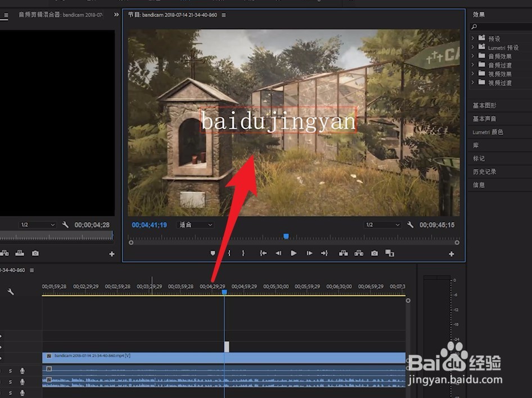Open Source monitor button editor plus icon
Screen dimensions: 532x398
(112, 254)
